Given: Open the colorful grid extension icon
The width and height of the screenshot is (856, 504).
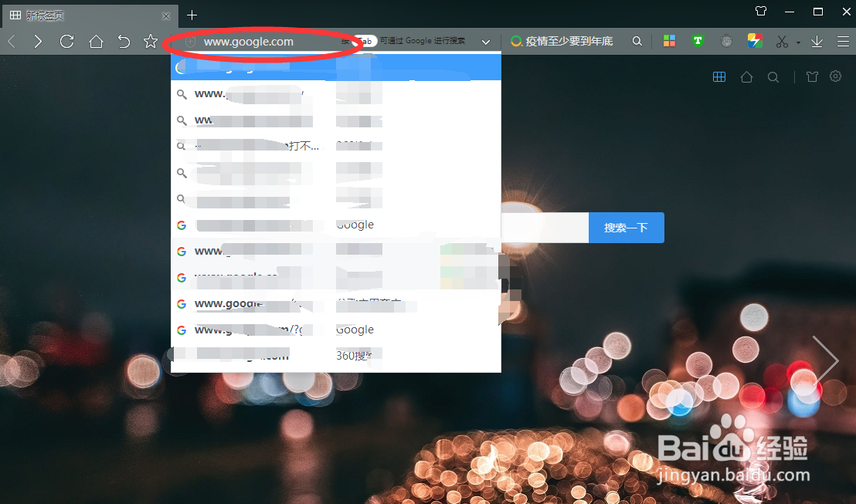Looking at the screenshot, I should point(669,41).
